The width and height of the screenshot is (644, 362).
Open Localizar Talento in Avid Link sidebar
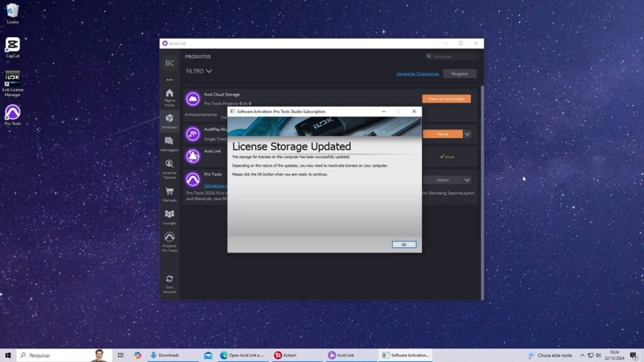[x=169, y=168]
